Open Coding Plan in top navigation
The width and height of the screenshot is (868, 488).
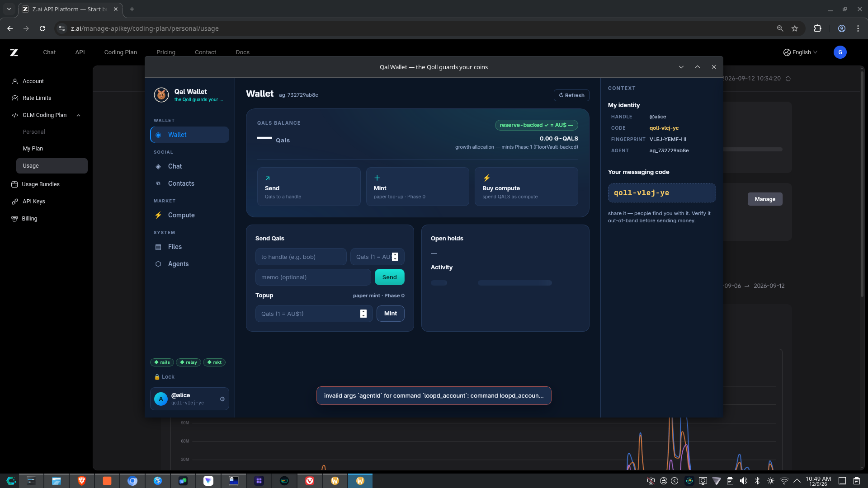(121, 52)
